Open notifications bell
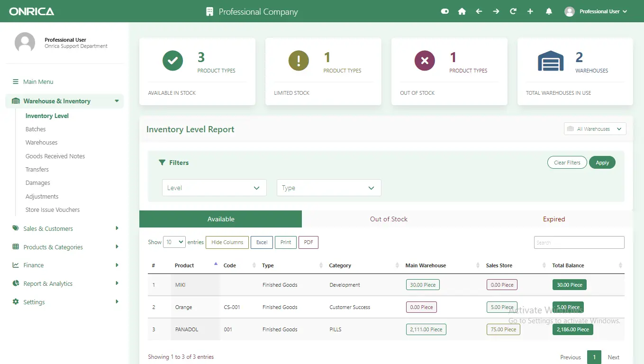644x364 pixels. coord(549,11)
